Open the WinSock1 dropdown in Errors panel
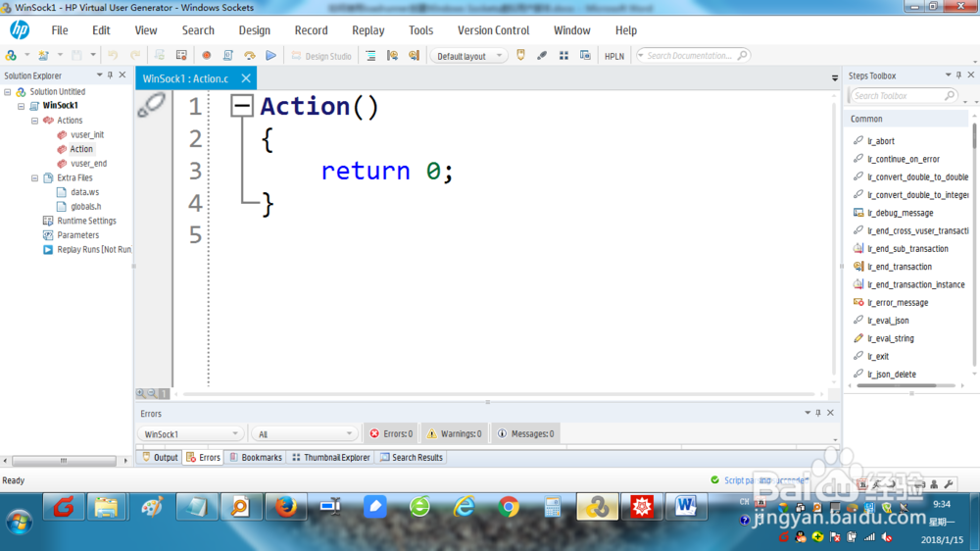This screenshot has height=551, width=980. pos(190,433)
